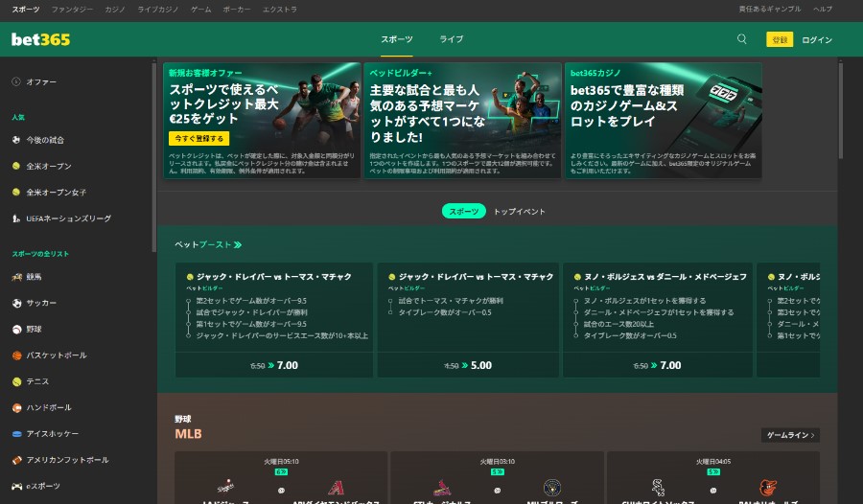Open the ライブ main tab
The image size is (863, 504).
[452, 39]
